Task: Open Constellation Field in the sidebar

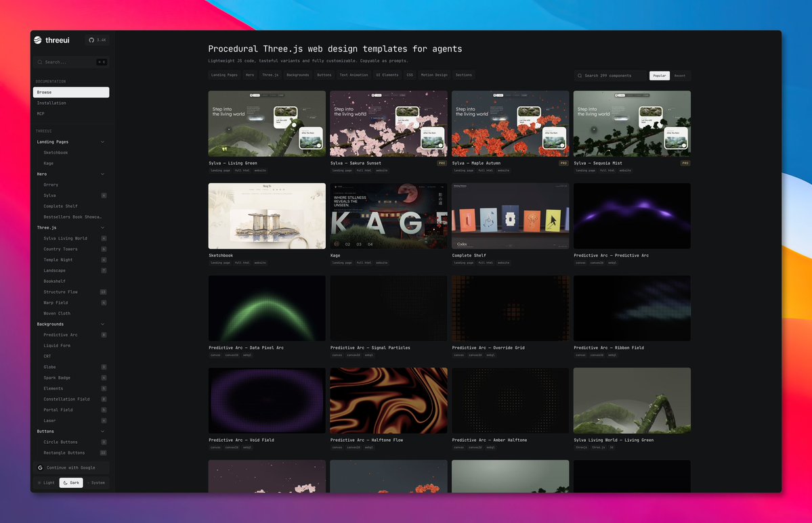Action: point(66,399)
